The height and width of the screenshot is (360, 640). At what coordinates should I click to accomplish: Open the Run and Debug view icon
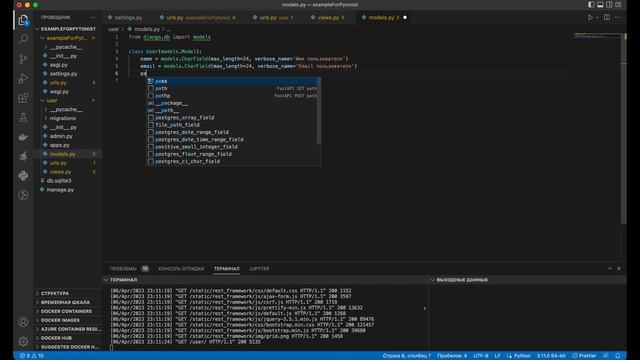click(x=23, y=78)
